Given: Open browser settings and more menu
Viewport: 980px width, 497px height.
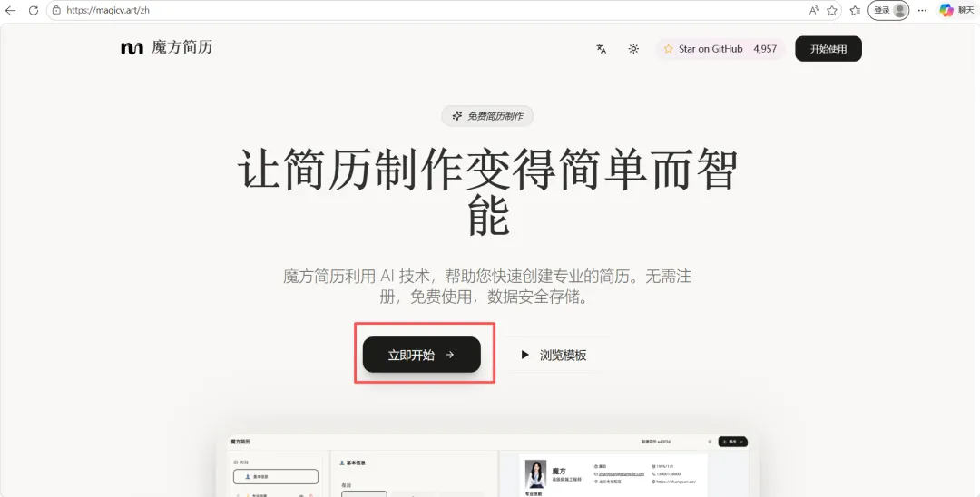Looking at the screenshot, I should point(922,10).
